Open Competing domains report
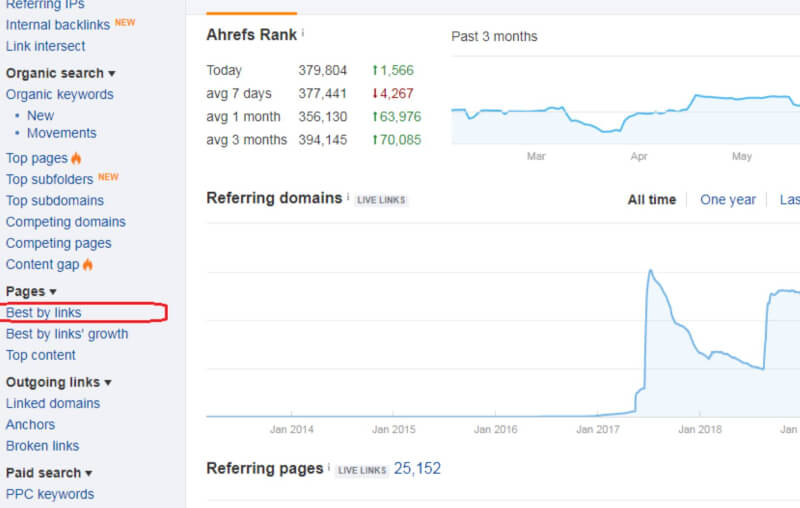Image resolution: width=800 pixels, height=508 pixels. click(x=66, y=222)
